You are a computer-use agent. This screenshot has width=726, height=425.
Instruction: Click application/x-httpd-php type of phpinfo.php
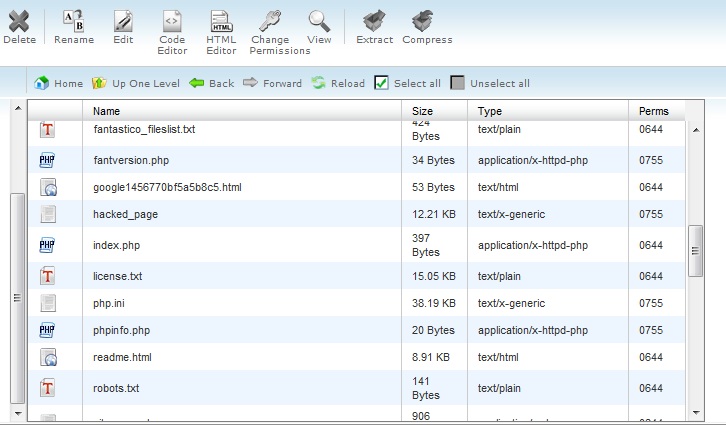pos(533,330)
